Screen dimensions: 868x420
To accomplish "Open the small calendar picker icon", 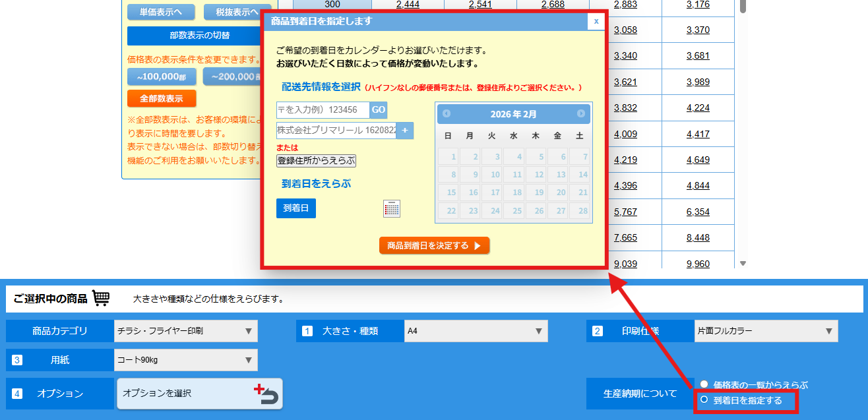I will 392,209.
